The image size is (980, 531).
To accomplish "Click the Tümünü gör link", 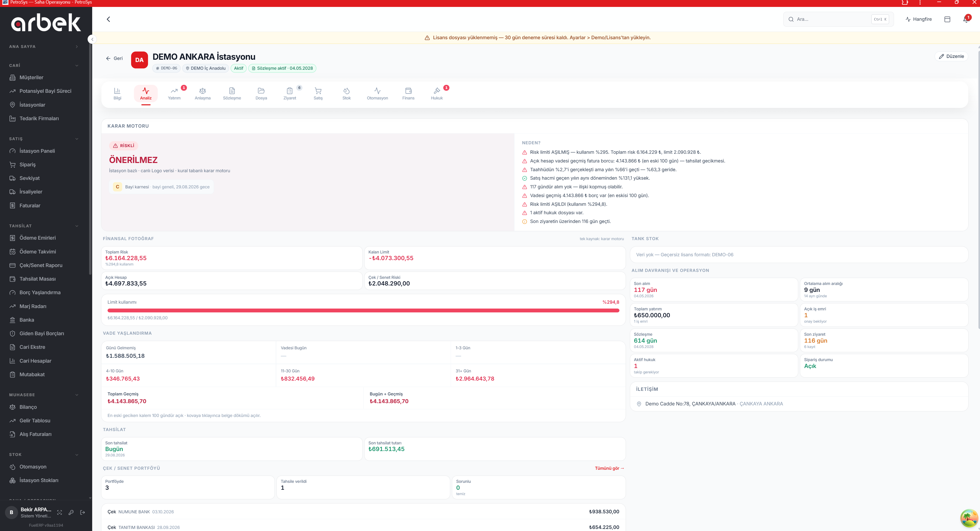I will 609,468.
